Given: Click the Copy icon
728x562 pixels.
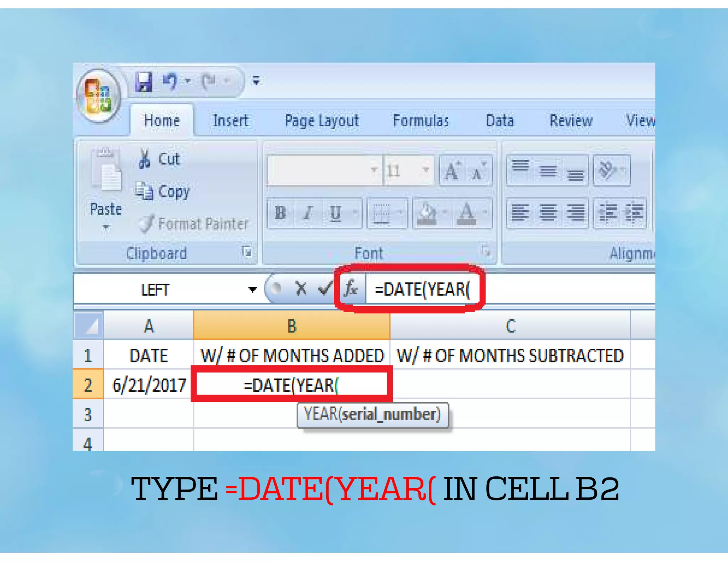Looking at the screenshot, I should 144,191.
